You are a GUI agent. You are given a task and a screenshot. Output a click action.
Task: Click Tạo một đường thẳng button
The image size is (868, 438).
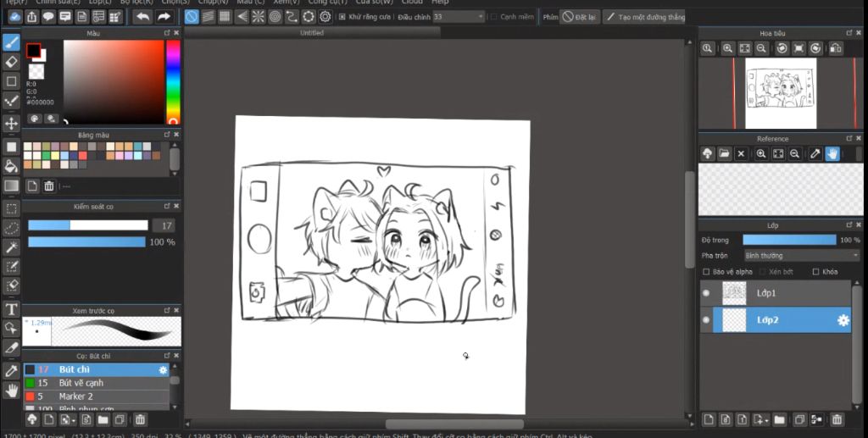tap(645, 17)
